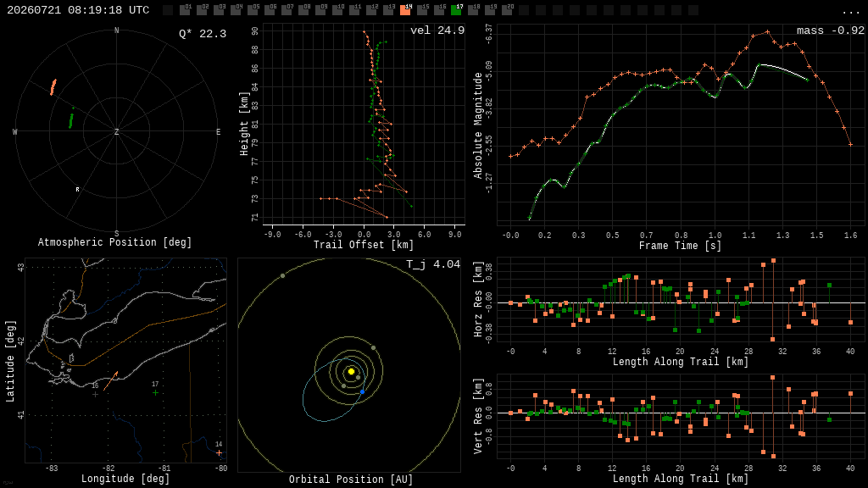Click the yellow Sun in orbital plot
The height and width of the screenshot is (488, 868).
(x=351, y=371)
